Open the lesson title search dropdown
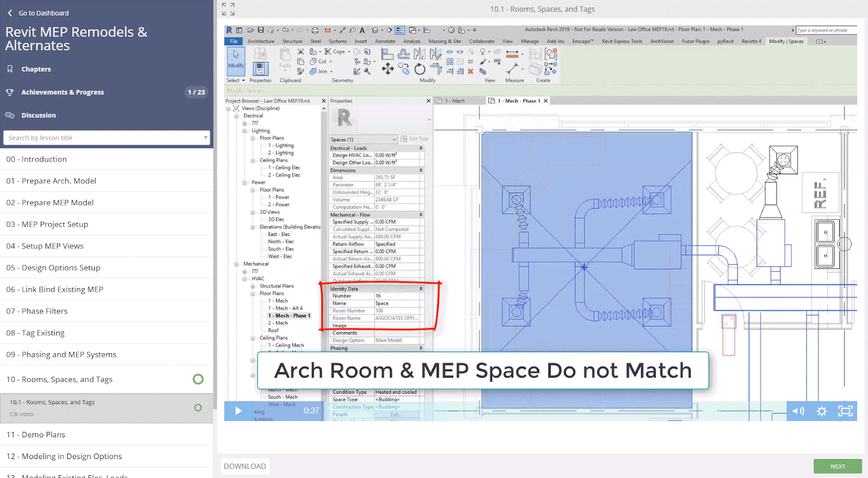The width and height of the screenshot is (868, 478). [x=205, y=138]
